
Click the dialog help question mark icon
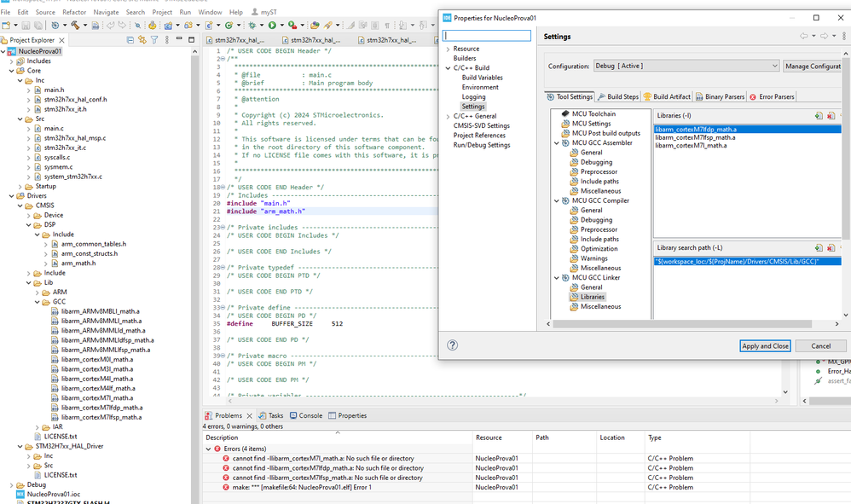point(452,345)
